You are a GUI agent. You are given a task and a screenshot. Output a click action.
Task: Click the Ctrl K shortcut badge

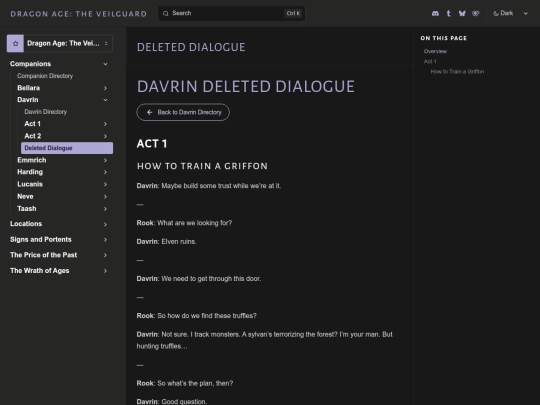coord(293,13)
